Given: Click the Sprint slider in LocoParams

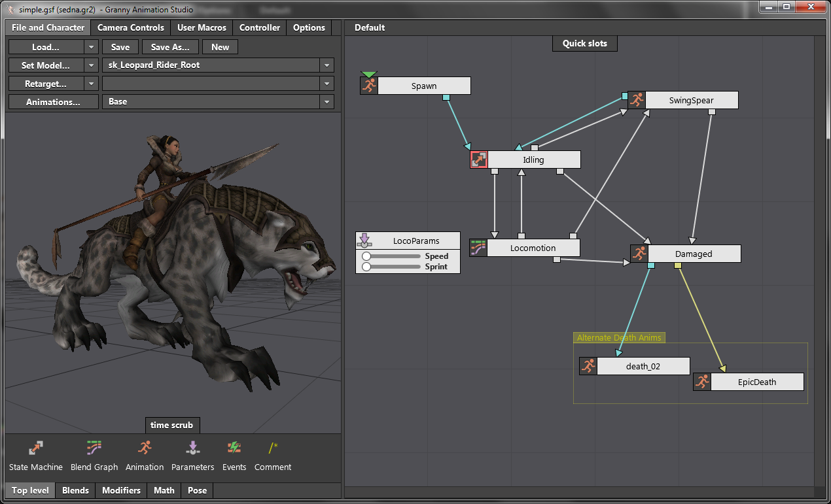Looking at the screenshot, I should 391,267.
